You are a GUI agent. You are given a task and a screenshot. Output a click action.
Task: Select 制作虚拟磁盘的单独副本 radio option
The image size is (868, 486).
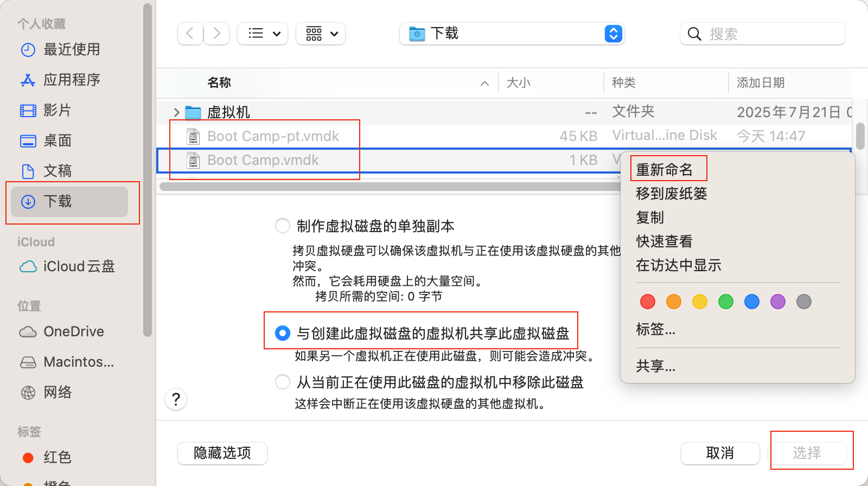pyautogui.click(x=283, y=226)
